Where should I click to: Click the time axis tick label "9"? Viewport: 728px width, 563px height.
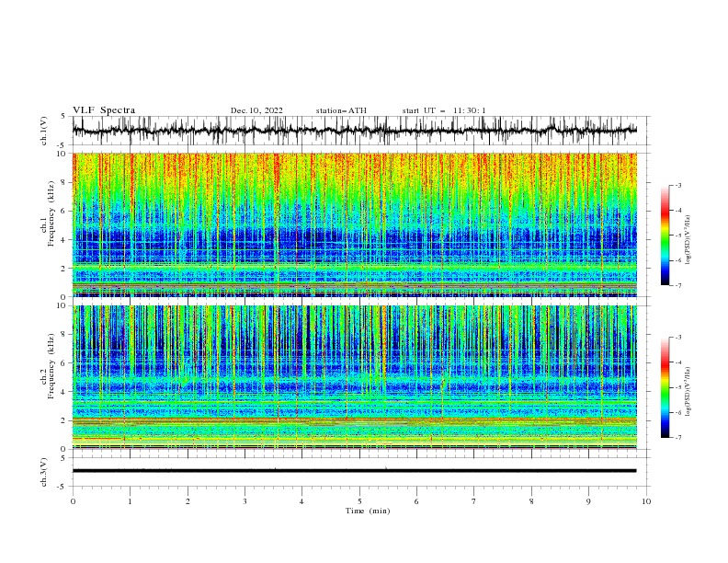point(588,501)
